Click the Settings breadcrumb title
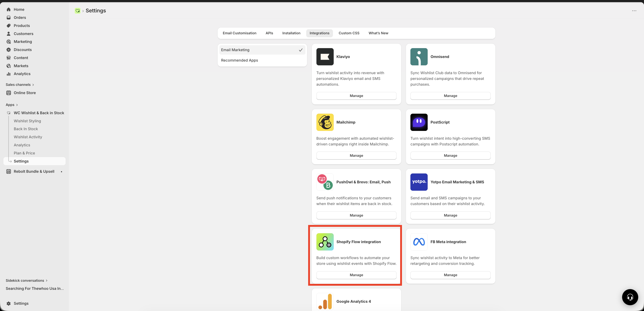Image resolution: width=644 pixels, height=311 pixels. 96,10
